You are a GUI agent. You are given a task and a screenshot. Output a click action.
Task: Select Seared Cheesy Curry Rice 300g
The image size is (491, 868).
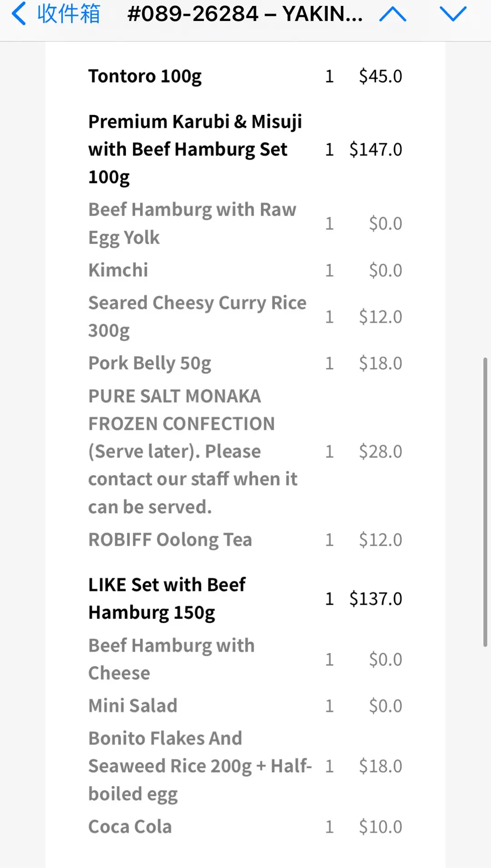pos(197,316)
